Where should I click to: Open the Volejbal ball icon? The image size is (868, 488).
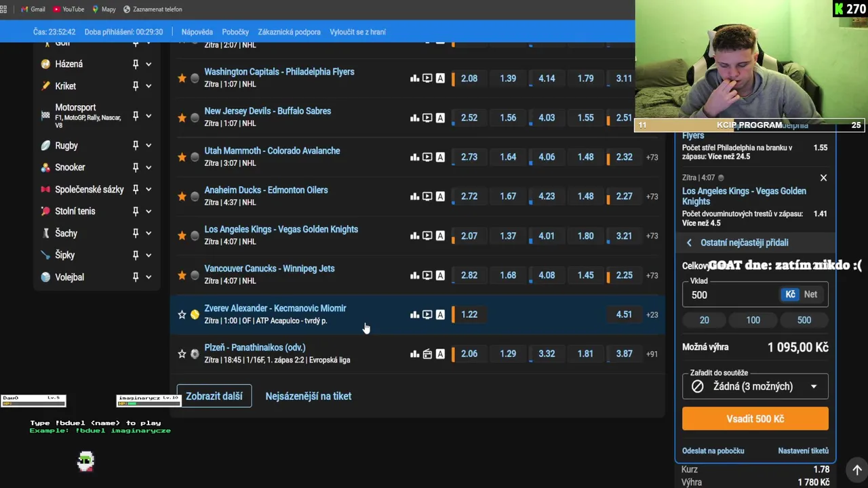tap(45, 277)
